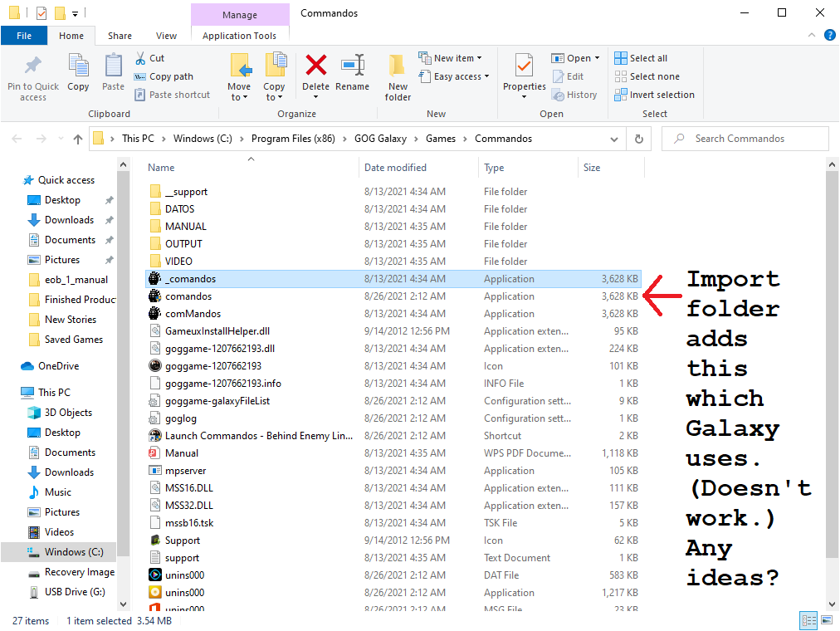This screenshot has width=840, height=631.
Task: Select Quick access in navigation pane
Action: pyautogui.click(x=66, y=180)
